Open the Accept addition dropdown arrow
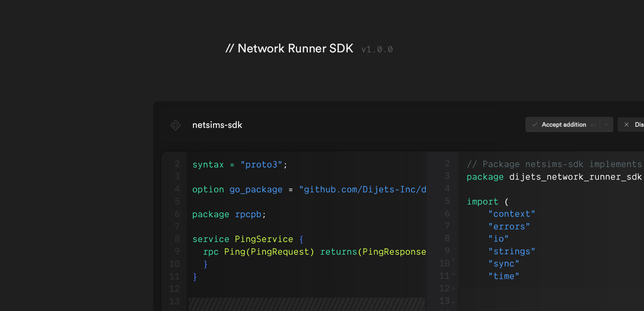 click(x=606, y=125)
